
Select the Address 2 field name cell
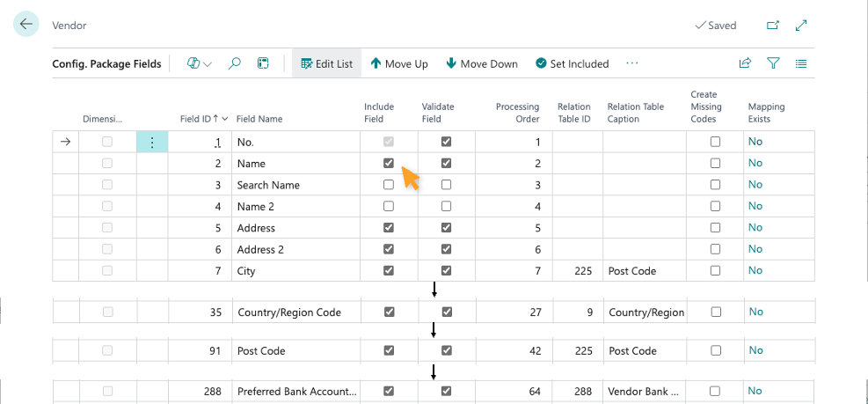point(296,249)
